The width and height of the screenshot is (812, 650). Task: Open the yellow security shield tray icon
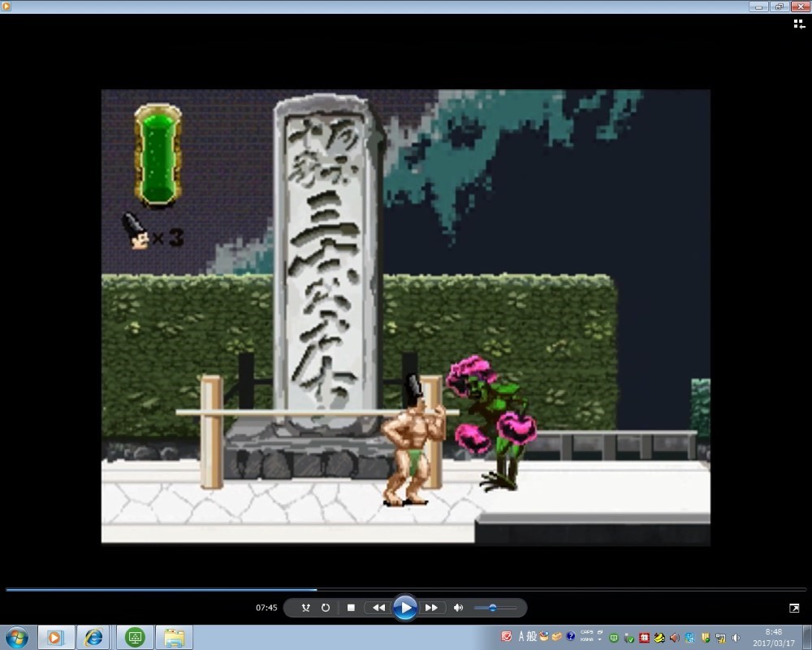706,638
